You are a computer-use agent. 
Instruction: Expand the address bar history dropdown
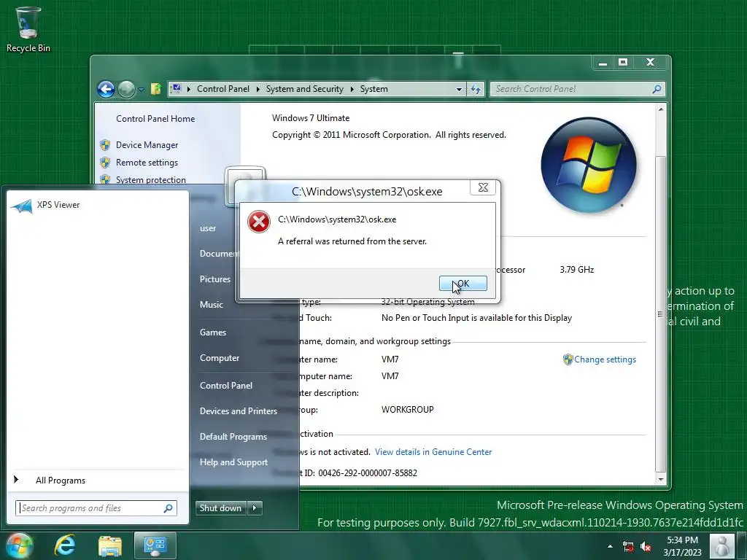pos(459,89)
